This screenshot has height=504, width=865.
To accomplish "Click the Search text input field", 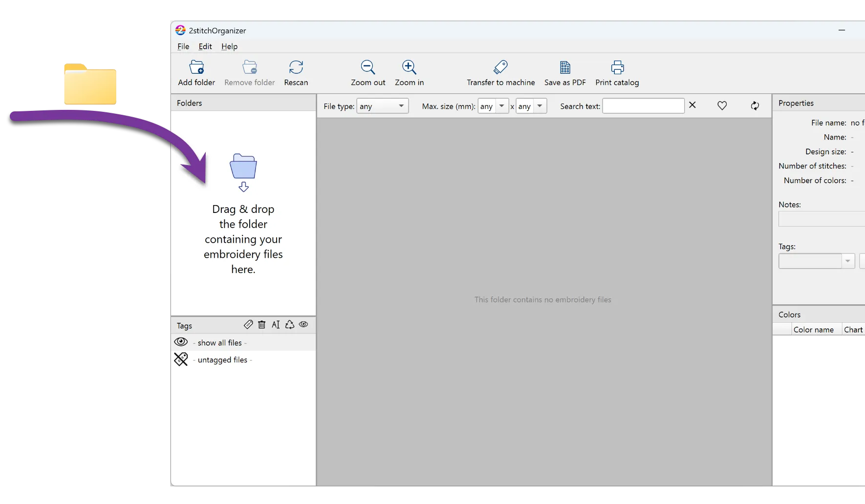I will tap(643, 106).
